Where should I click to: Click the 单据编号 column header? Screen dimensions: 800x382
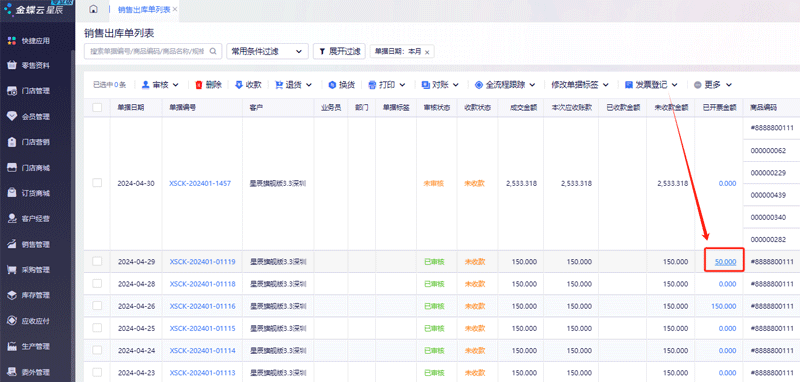point(183,108)
